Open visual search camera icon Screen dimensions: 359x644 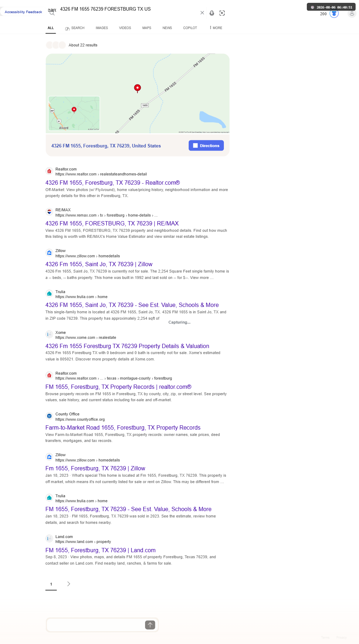[222, 13]
